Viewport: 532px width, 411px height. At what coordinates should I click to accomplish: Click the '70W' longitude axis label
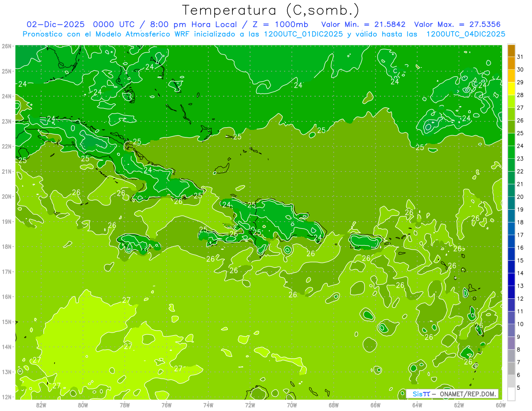click(292, 405)
